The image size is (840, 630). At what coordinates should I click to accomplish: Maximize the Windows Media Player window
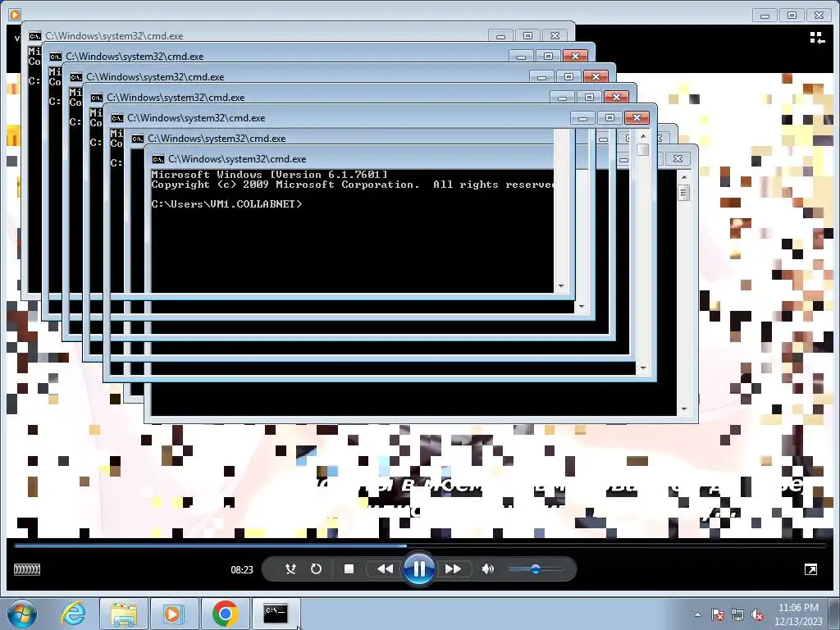(792, 16)
